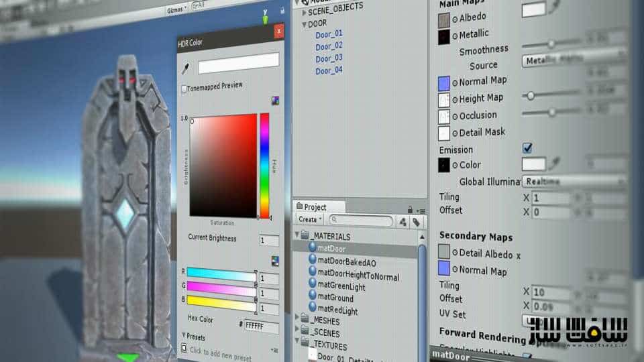The image size is (644, 362).
Task: Uncheck the Emission checkbox
Action: coord(527,147)
